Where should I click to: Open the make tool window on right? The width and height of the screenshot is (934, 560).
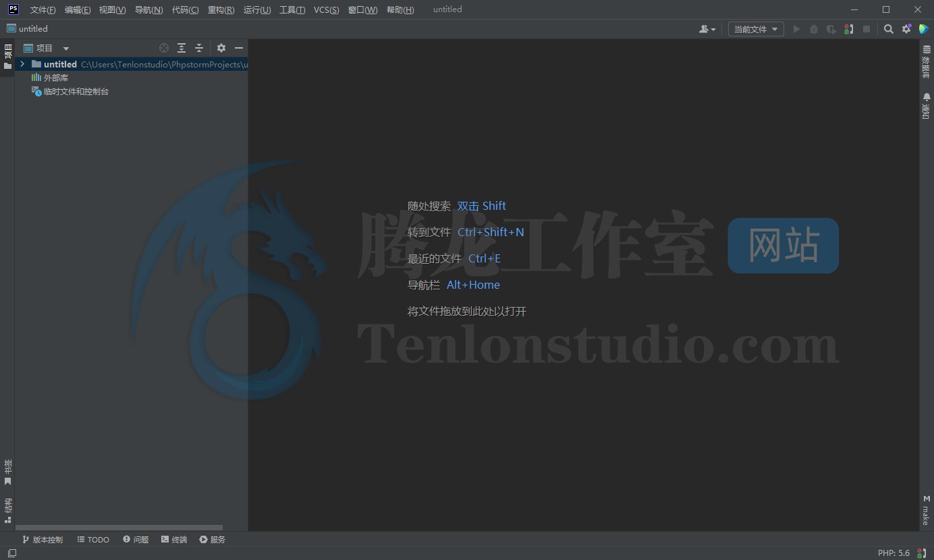coord(927,511)
